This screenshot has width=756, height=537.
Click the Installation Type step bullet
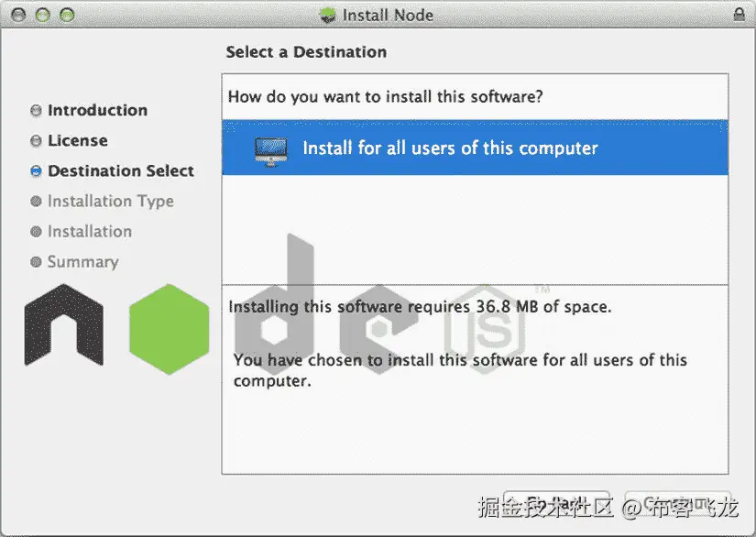[36, 201]
